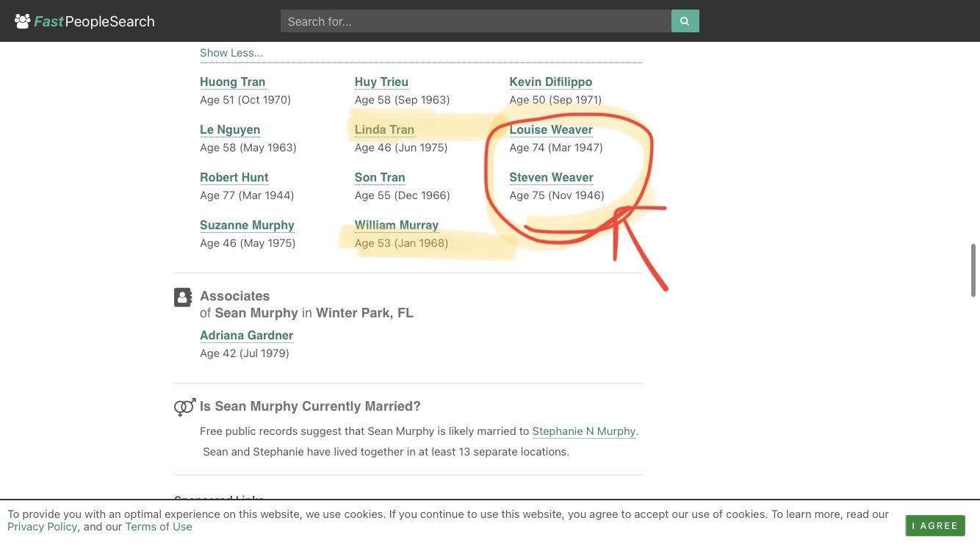Viewport: 980px width, 551px height.
Task: Collapse list with Show Less link
Action: (231, 53)
